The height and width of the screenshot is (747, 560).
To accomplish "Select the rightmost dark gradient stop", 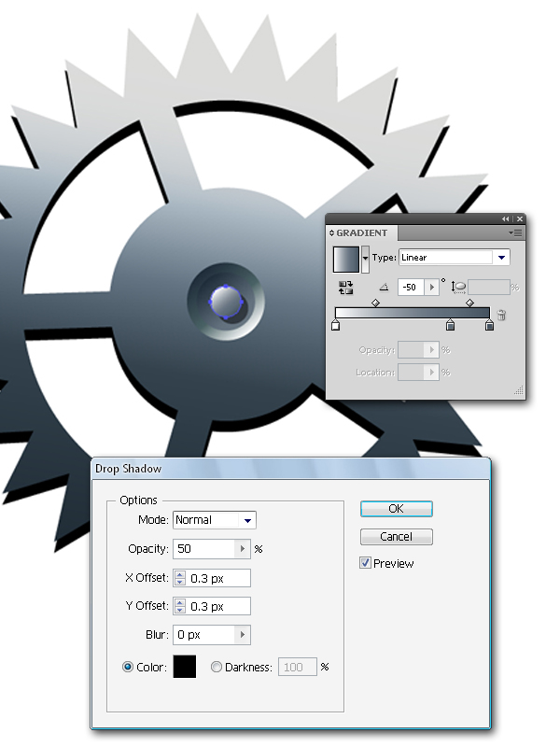I will (x=489, y=325).
